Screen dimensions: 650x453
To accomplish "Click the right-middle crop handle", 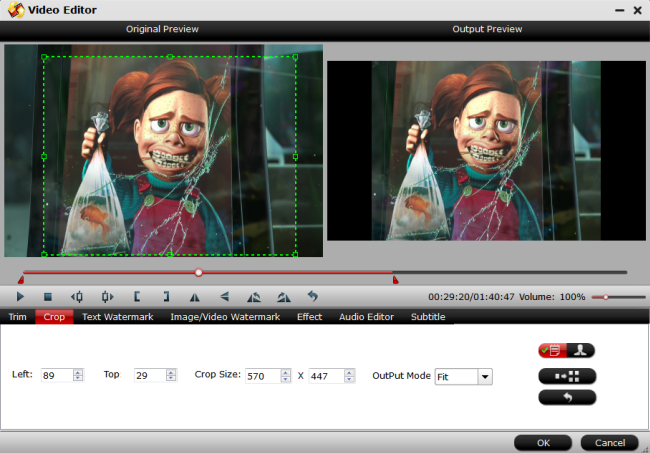I will 295,157.
